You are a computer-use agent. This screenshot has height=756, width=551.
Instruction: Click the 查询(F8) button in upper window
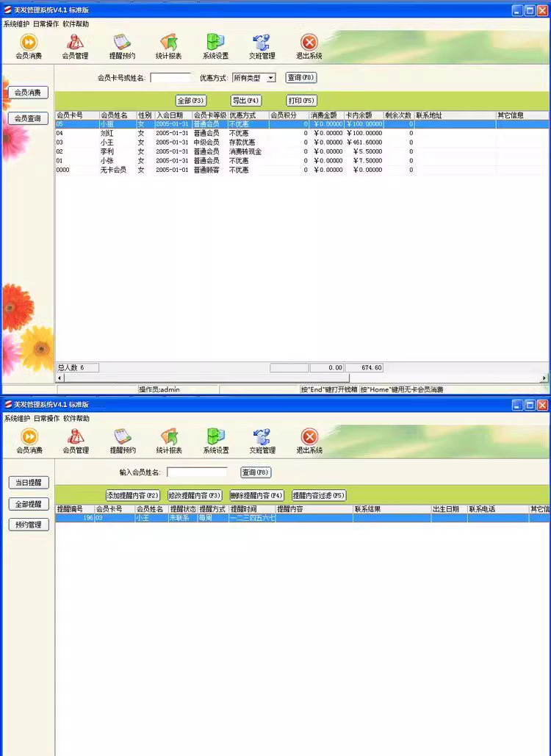301,78
